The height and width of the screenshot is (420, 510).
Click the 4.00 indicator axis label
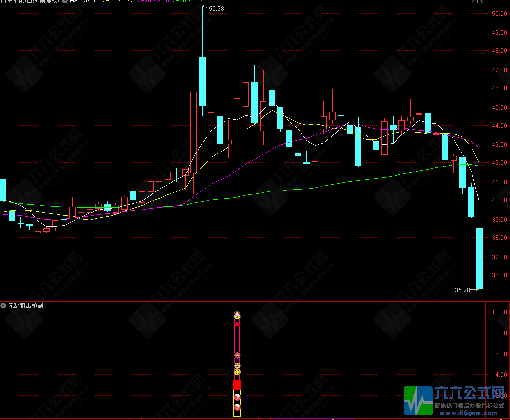501,375
